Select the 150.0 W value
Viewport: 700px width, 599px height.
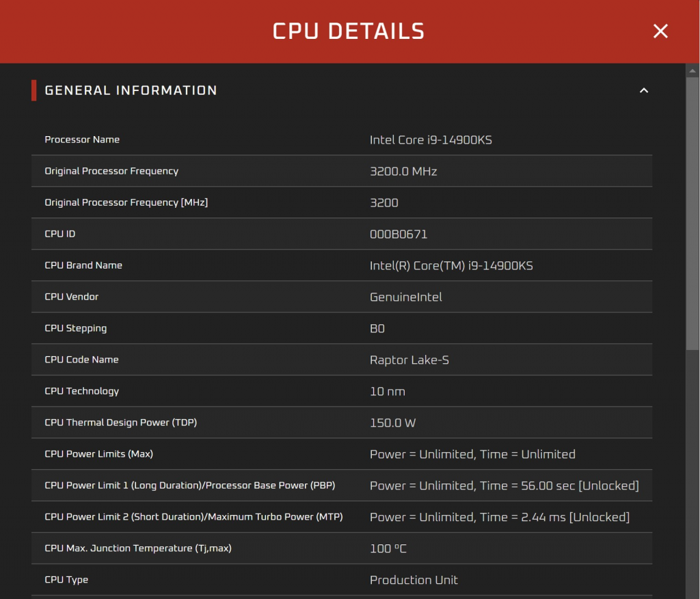pyautogui.click(x=393, y=423)
